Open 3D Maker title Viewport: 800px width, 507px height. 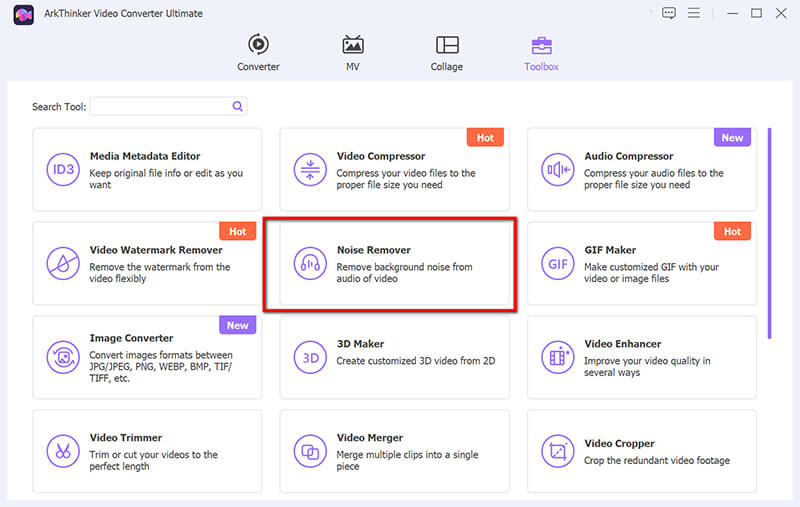click(x=360, y=344)
